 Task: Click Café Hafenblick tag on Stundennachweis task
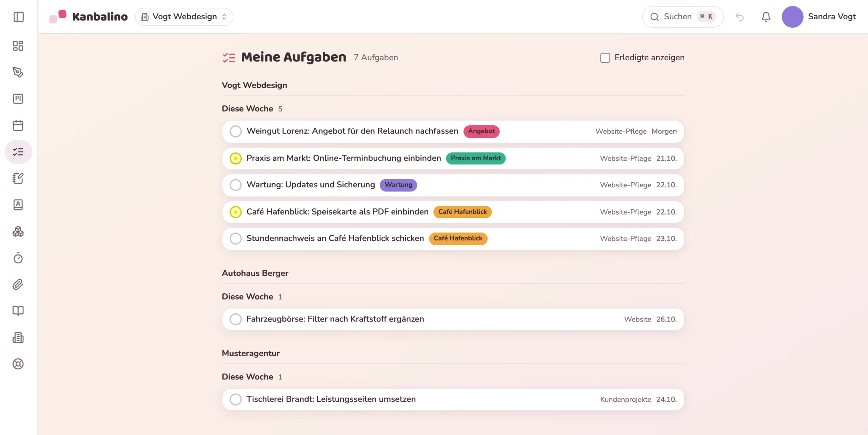458,239
